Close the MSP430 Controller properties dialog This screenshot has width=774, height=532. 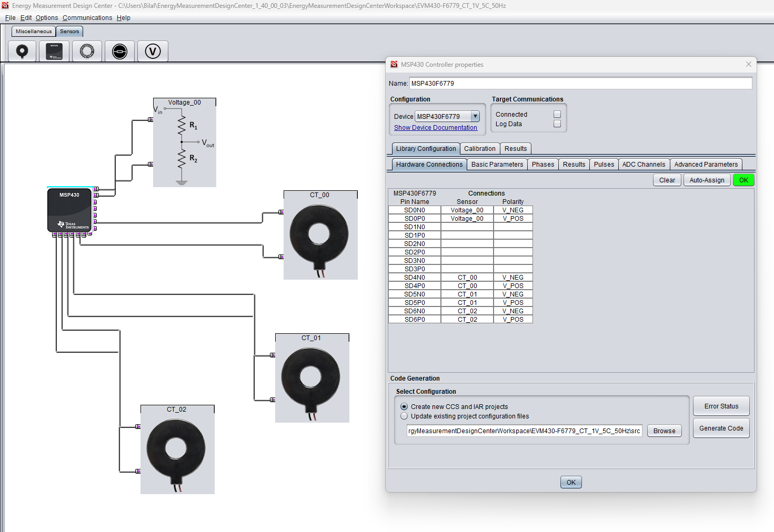pos(748,64)
